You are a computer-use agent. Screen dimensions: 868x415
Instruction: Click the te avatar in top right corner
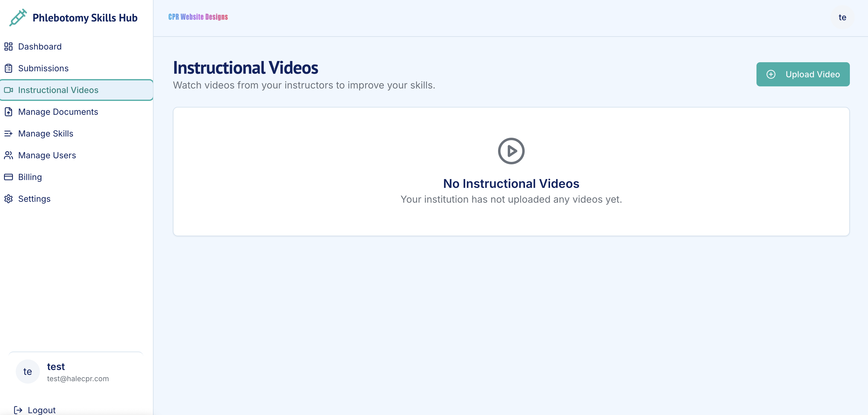(x=842, y=18)
